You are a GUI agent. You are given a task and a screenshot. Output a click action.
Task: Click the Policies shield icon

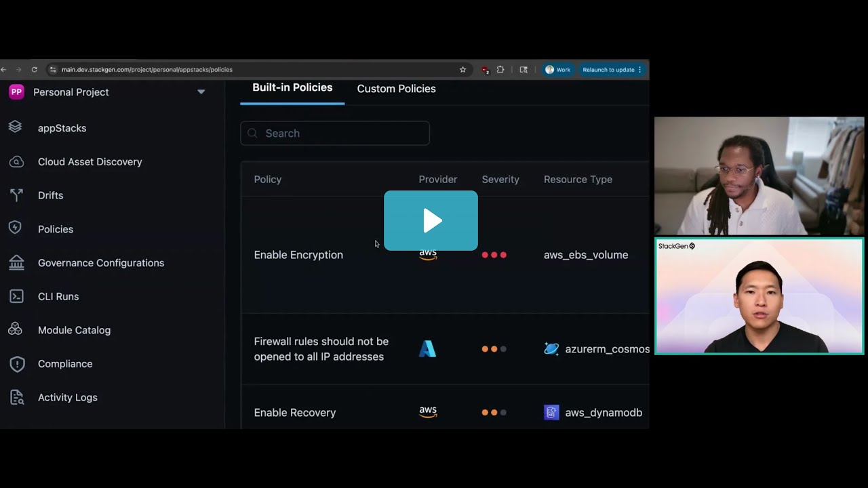pos(15,228)
